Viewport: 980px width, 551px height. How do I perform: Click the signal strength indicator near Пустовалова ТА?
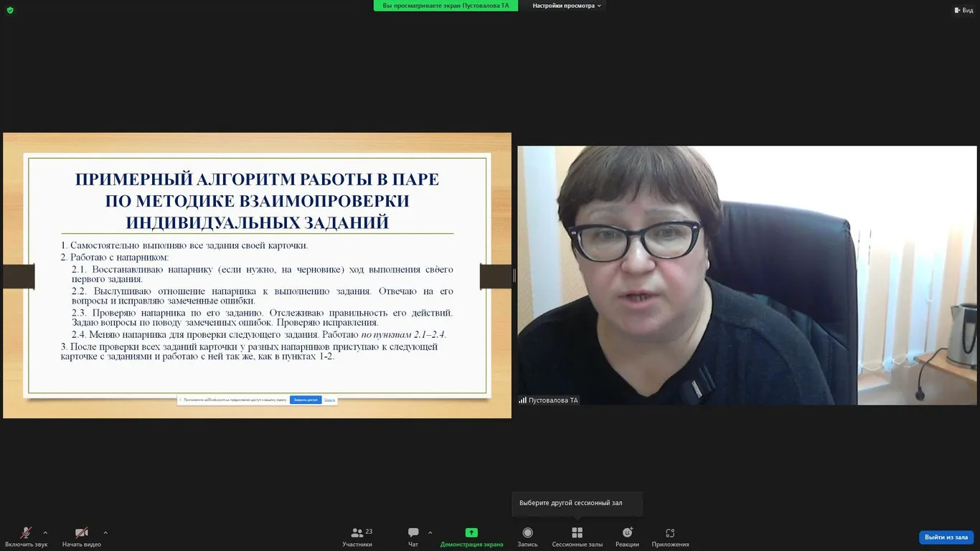click(x=523, y=401)
